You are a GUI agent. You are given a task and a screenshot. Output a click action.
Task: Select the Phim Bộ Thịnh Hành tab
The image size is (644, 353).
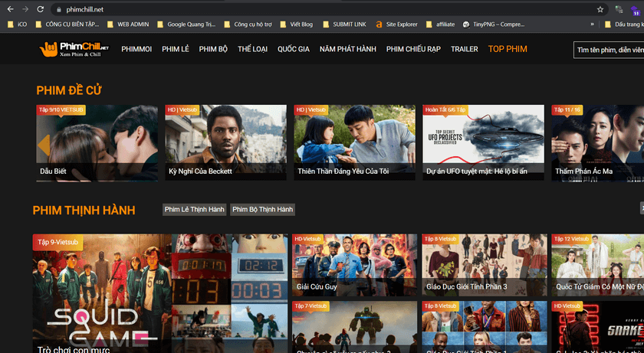262,210
